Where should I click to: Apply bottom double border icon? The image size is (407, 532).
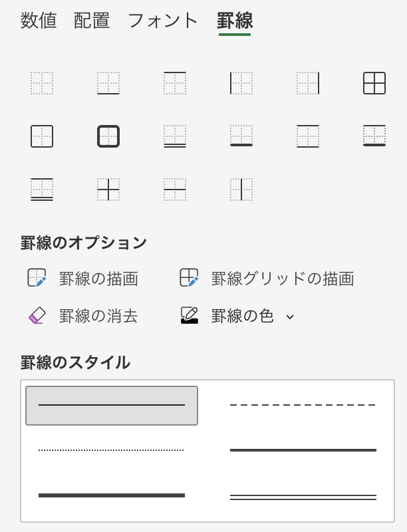(x=175, y=136)
